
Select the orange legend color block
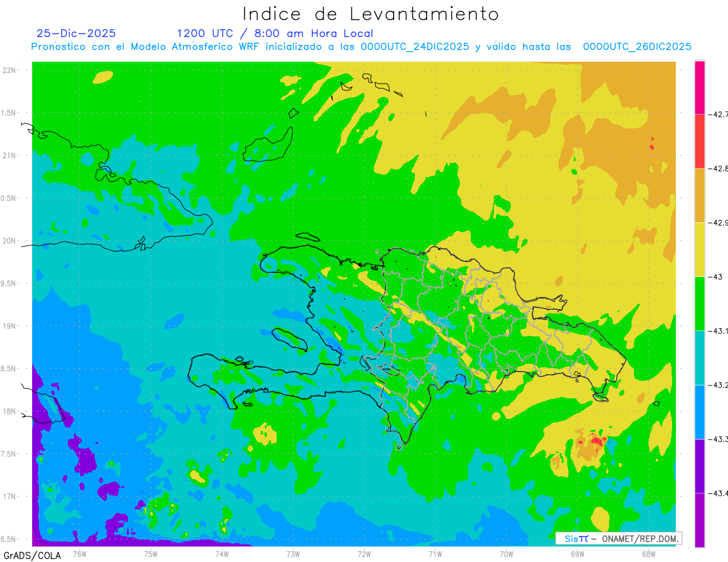click(x=699, y=195)
